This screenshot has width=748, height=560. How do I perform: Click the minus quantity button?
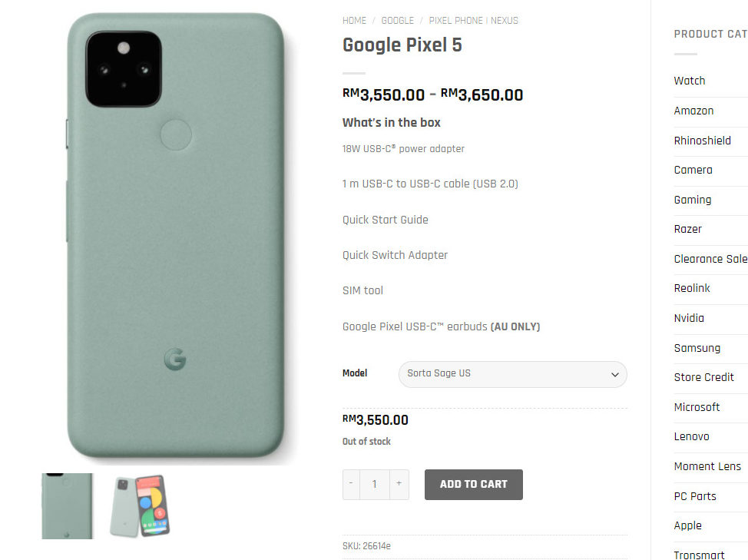pyautogui.click(x=351, y=484)
